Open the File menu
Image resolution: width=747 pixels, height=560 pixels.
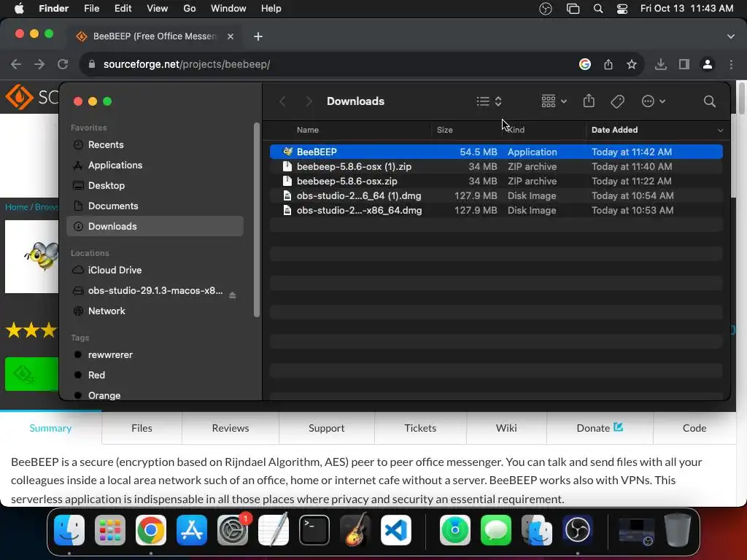(x=91, y=9)
